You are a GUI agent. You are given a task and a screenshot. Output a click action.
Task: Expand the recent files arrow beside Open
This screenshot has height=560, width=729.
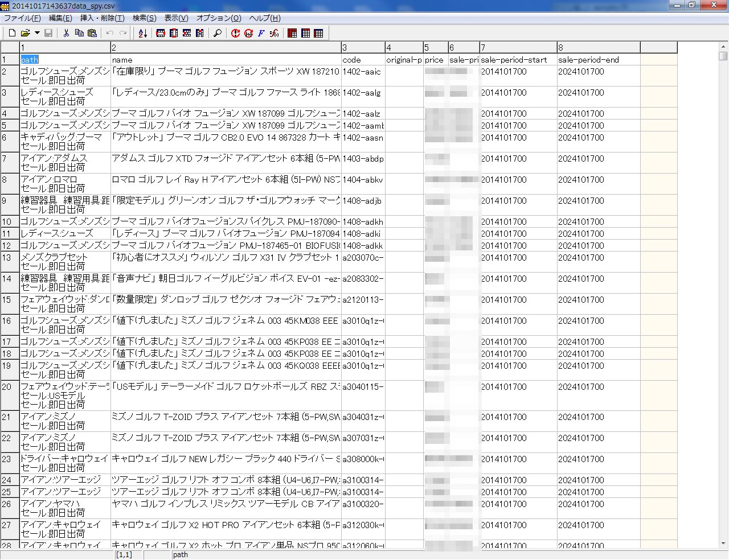pyautogui.click(x=37, y=34)
